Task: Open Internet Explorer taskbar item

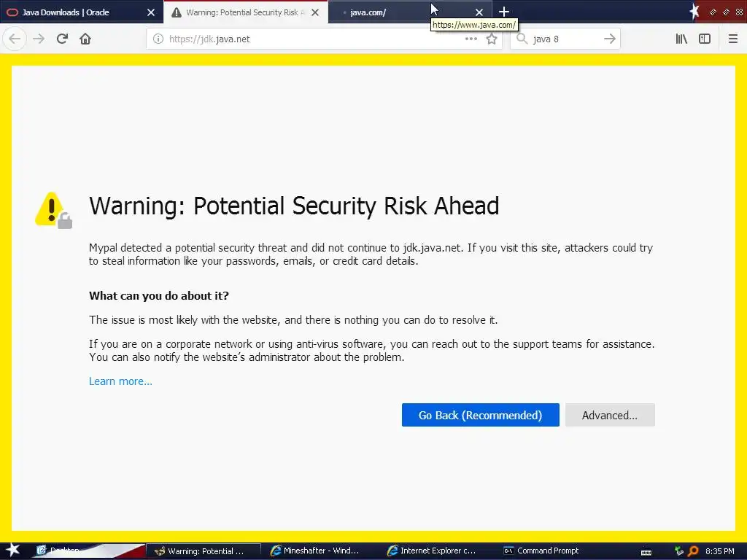Action: 432,551
